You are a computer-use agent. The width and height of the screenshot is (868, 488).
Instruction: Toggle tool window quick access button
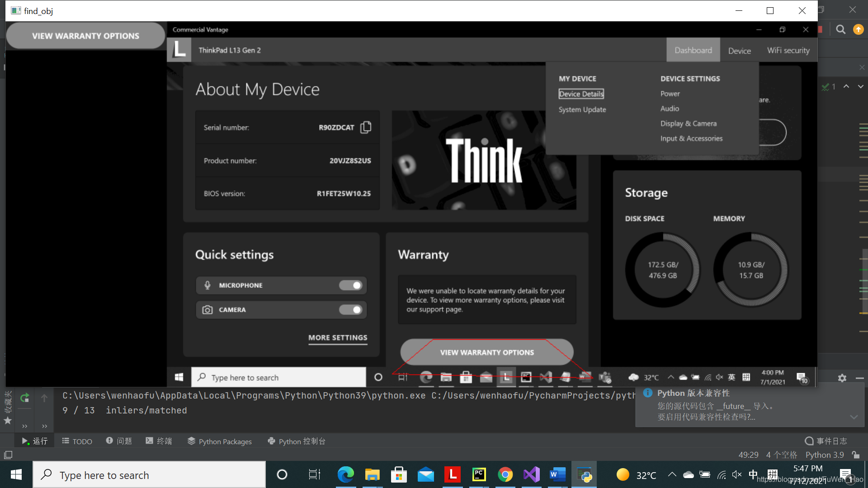(x=8, y=455)
